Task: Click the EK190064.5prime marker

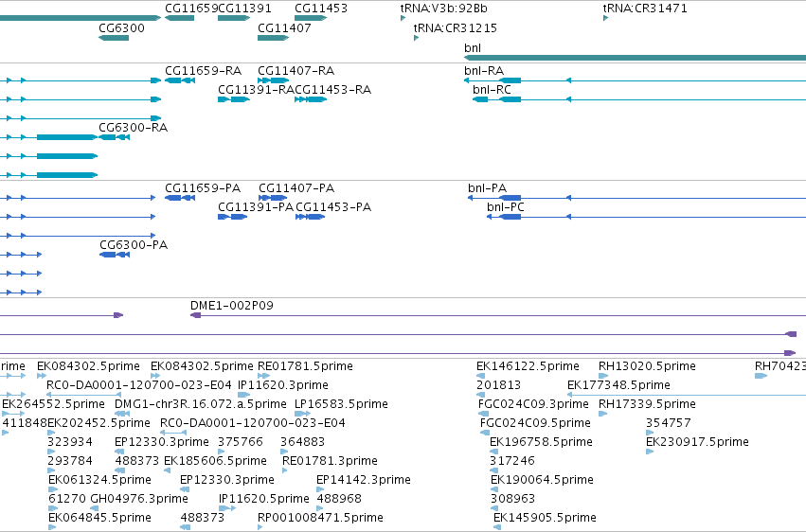Action: coord(494,489)
